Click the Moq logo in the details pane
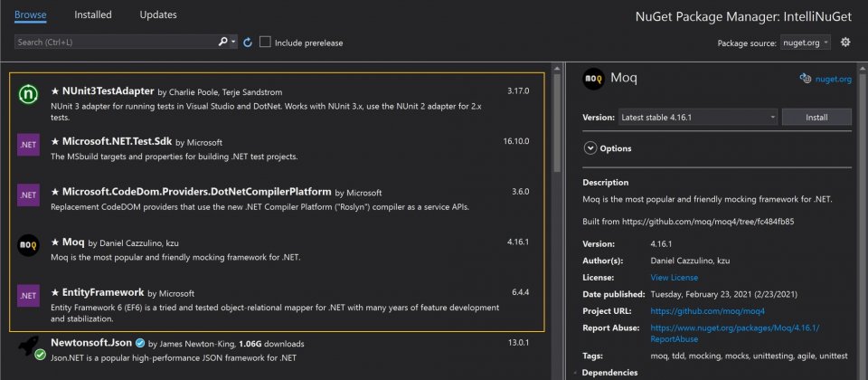Screen dimensions: 868x380 click(593, 79)
